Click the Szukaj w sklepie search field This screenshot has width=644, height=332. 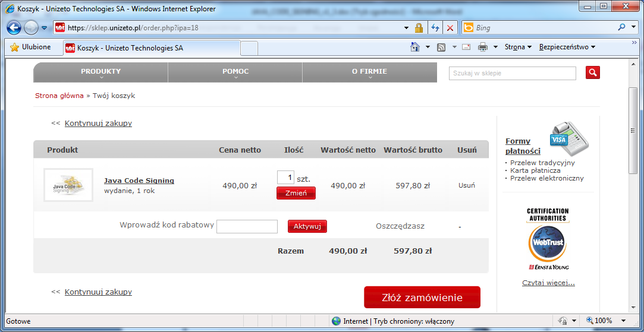click(x=513, y=73)
